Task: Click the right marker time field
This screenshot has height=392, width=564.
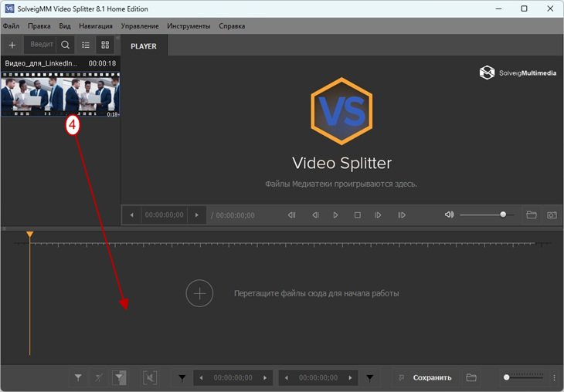Action: tap(318, 377)
